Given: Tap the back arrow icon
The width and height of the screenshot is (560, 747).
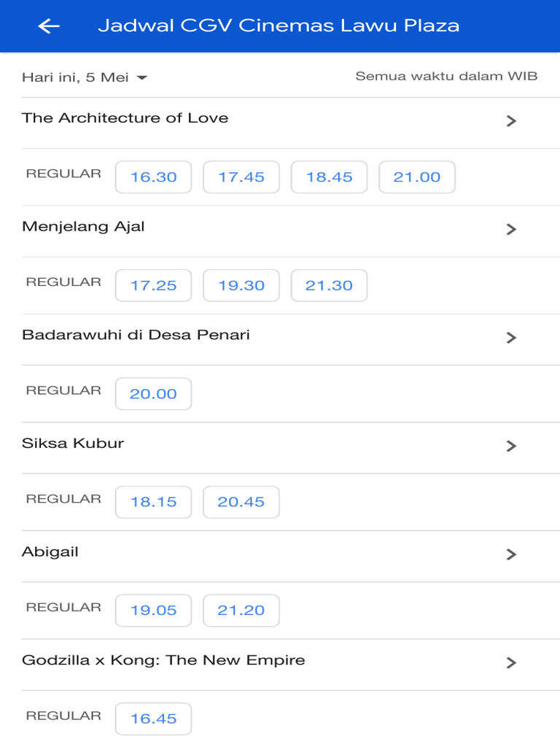Looking at the screenshot, I should tap(49, 26).
